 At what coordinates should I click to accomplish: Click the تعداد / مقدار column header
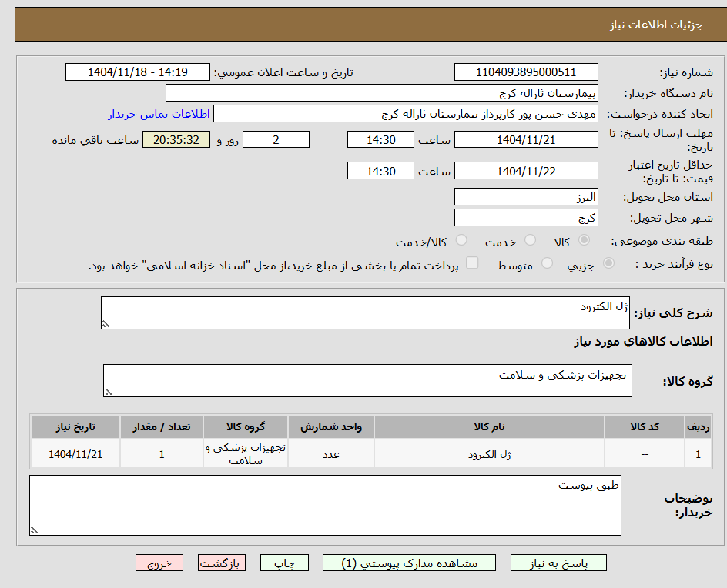162,426
